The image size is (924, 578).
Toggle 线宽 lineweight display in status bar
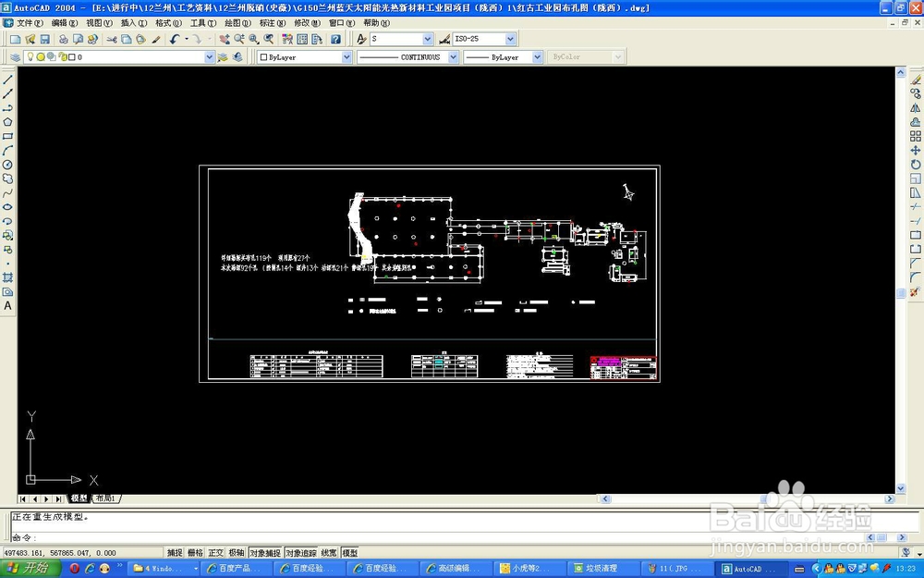[x=330, y=553]
